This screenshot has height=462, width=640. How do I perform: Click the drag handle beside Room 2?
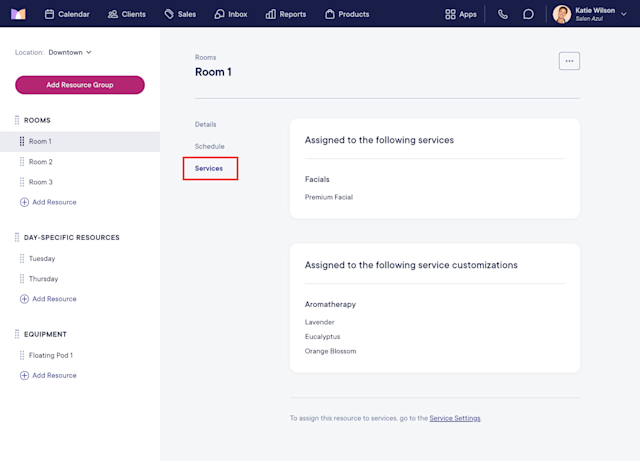coord(22,162)
